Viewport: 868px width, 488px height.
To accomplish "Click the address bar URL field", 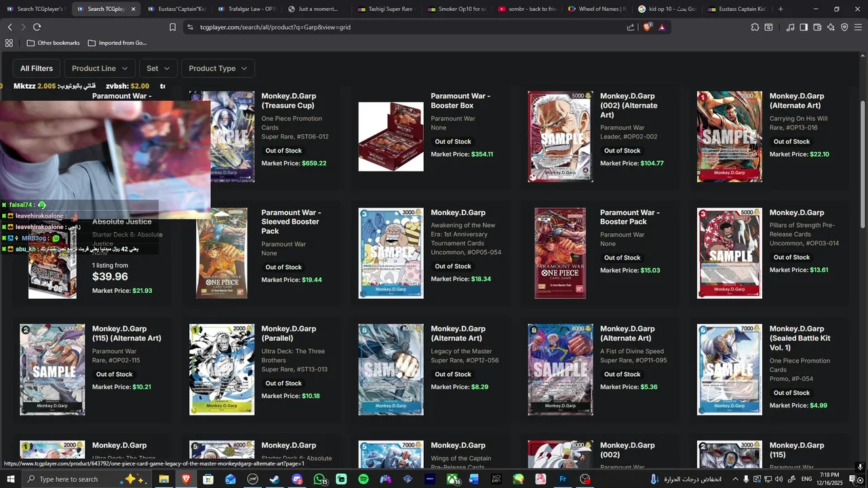I will 407,27.
